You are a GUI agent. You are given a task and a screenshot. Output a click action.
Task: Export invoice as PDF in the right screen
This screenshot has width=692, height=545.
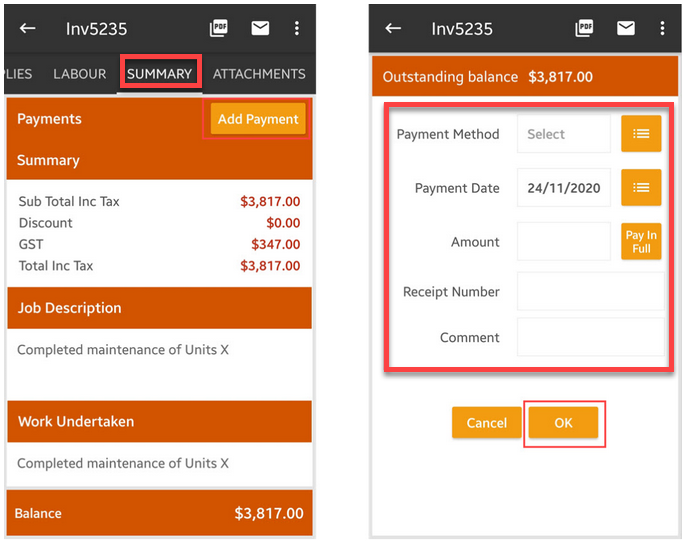tap(585, 28)
